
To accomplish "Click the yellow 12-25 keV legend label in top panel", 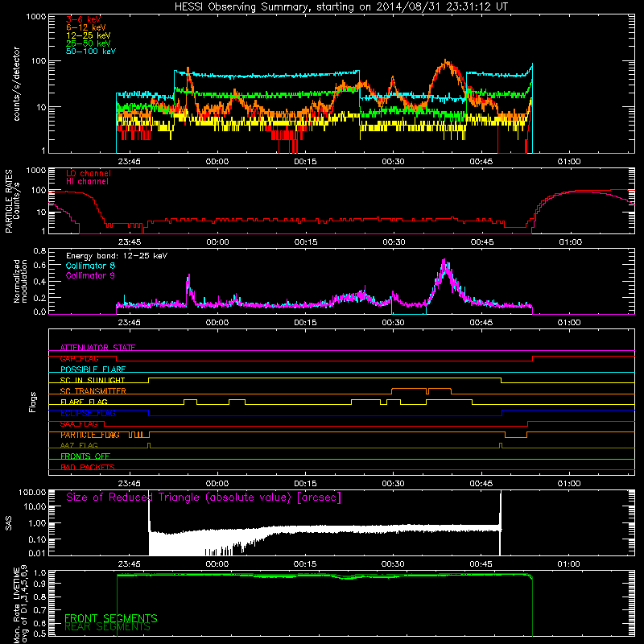I will [89, 35].
